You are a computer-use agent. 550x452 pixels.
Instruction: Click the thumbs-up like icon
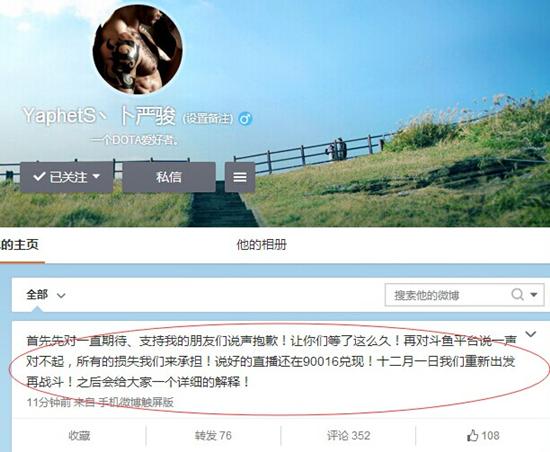tap(472, 436)
